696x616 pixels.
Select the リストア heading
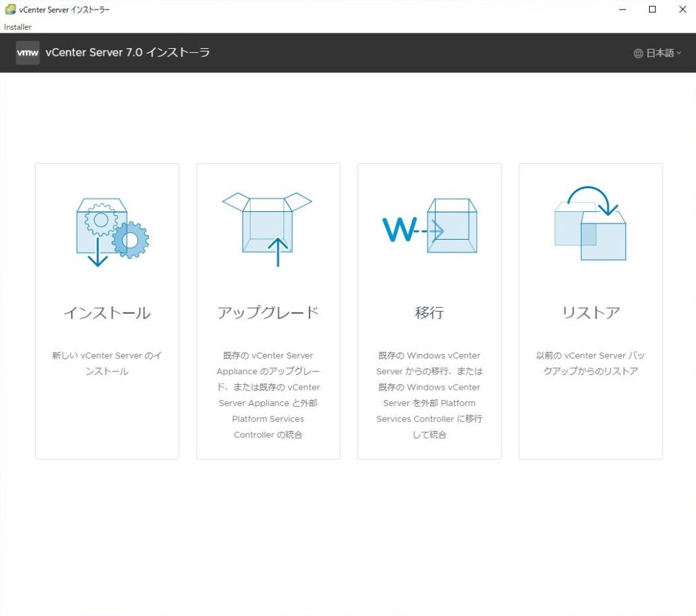click(x=591, y=312)
